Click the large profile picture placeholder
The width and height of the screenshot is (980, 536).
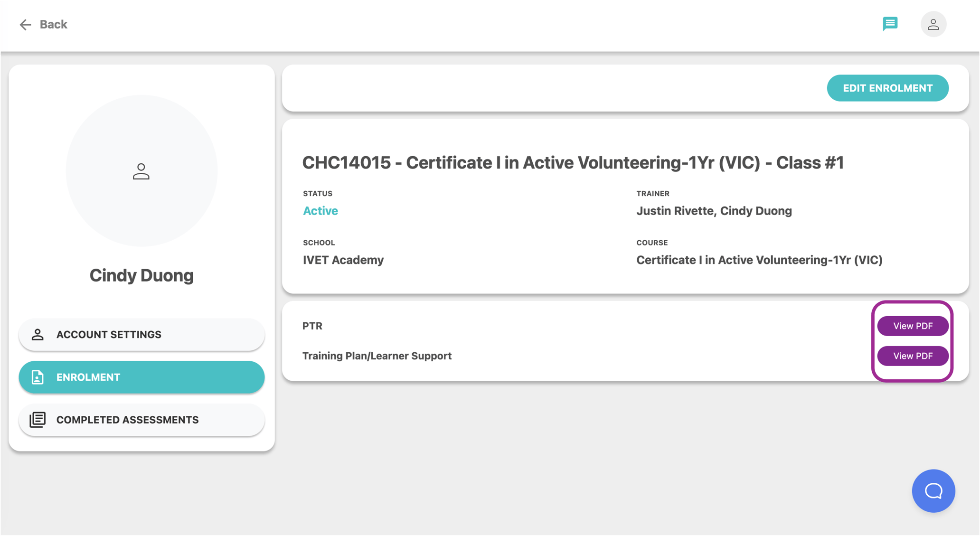141,171
